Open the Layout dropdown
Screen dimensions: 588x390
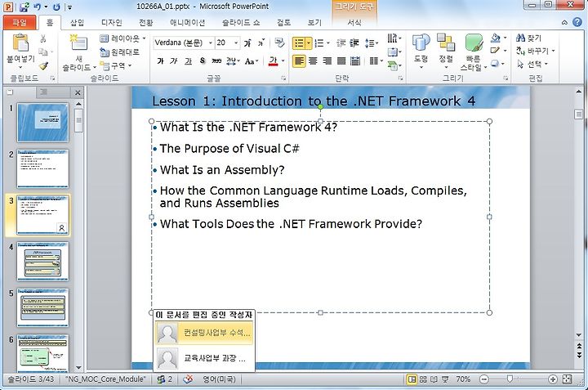pos(123,38)
